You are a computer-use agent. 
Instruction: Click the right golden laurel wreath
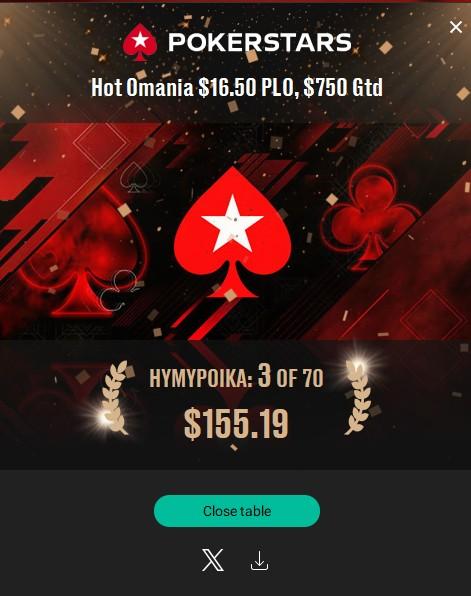tap(358, 397)
